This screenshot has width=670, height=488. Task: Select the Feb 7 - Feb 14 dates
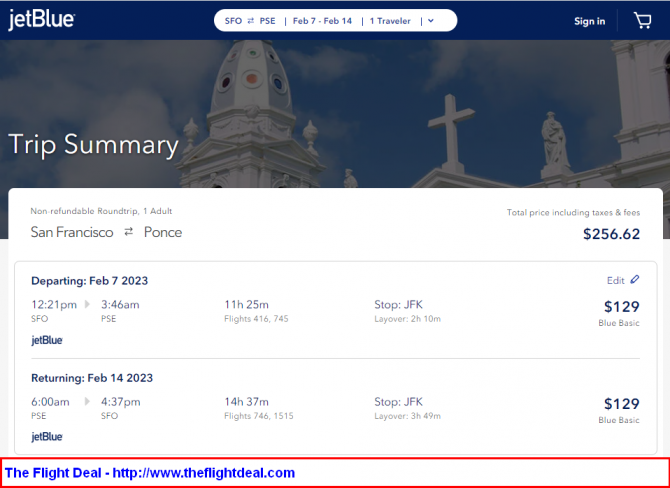(x=322, y=21)
